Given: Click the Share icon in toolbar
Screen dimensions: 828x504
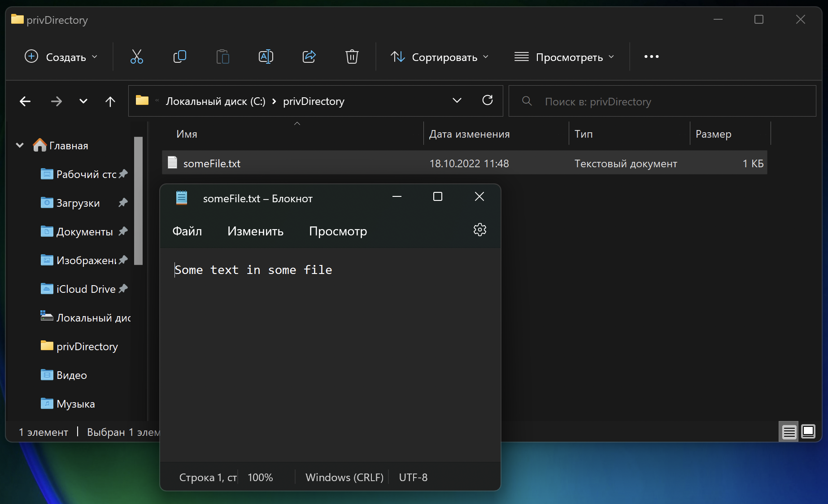Looking at the screenshot, I should point(309,57).
